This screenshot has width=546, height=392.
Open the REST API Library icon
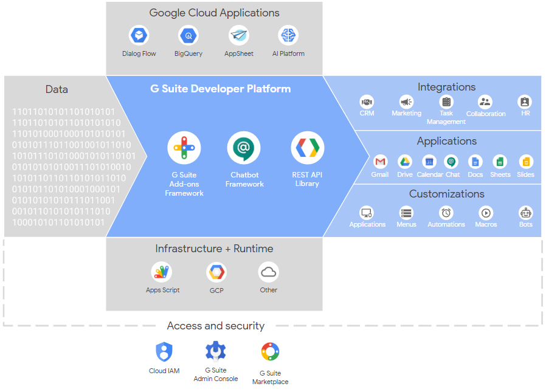point(307,148)
